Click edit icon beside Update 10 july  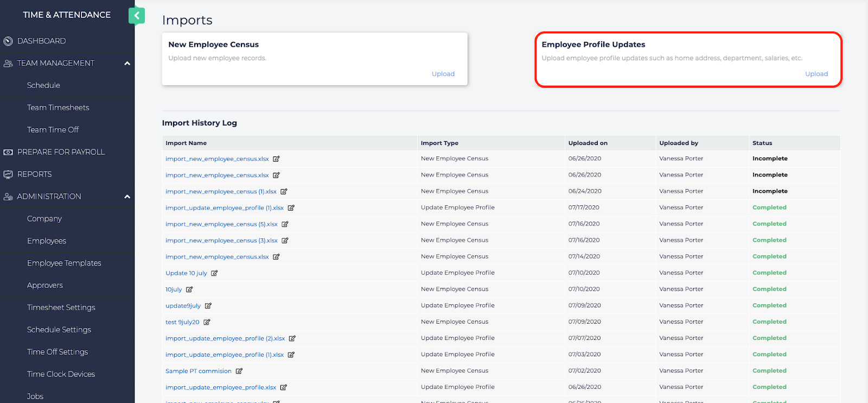pyautogui.click(x=214, y=273)
